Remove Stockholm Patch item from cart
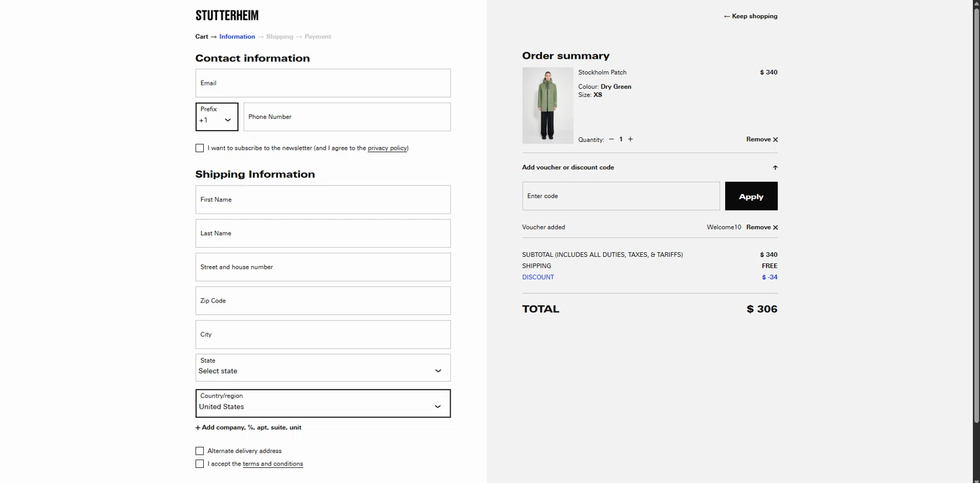Viewport: 980px width, 483px height. coord(762,139)
